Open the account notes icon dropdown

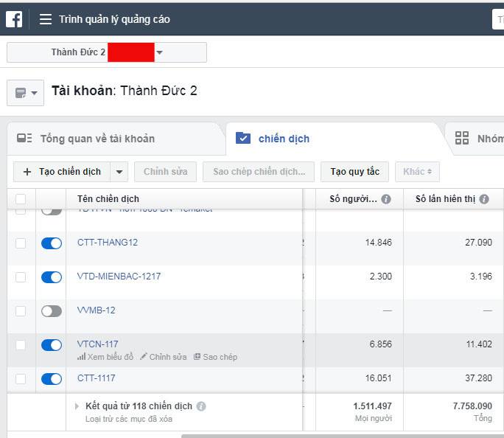[x=25, y=93]
